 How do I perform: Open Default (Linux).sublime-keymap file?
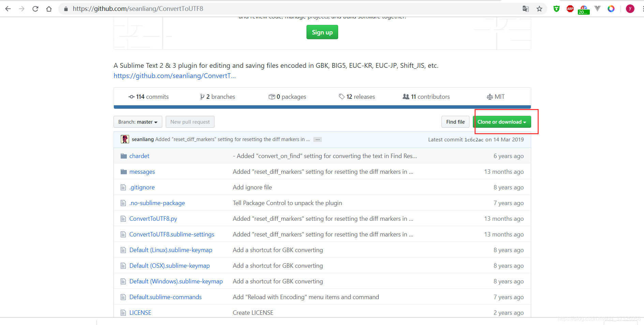(171, 250)
